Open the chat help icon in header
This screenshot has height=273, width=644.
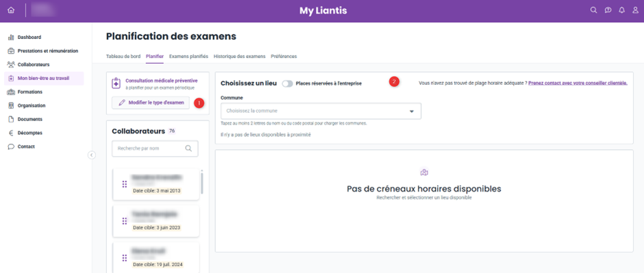608,11
